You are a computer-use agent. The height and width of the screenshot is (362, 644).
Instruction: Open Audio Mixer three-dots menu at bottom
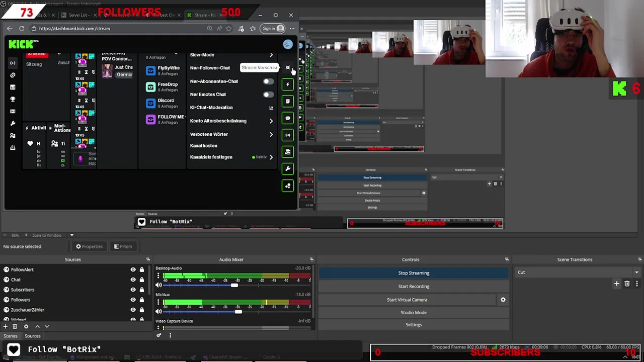170,335
